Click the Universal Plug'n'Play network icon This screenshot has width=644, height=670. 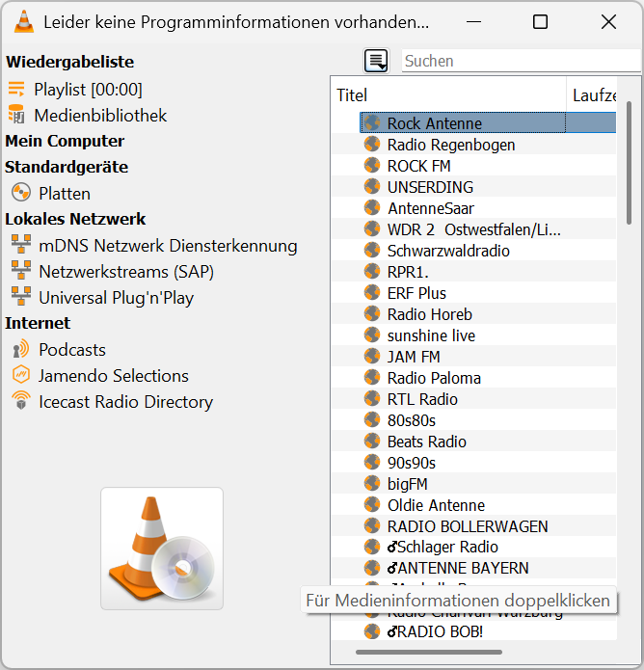click(21, 296)
